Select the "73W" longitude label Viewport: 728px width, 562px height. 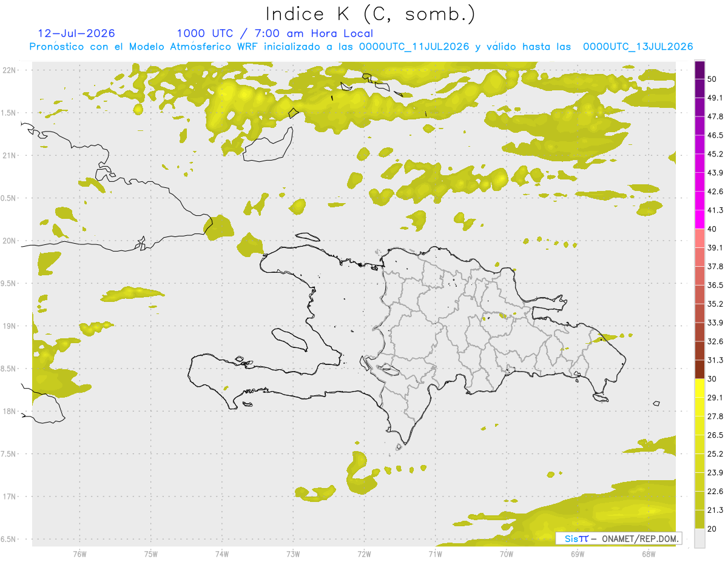point(293,554)
